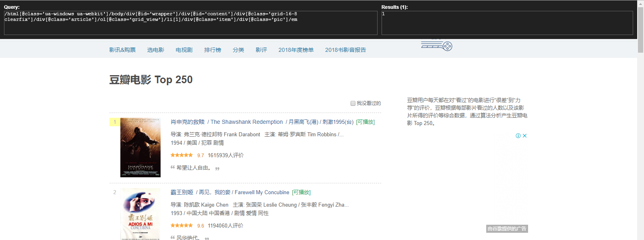Click the five-star rating of Farewell My Concubine
Screen dimensions: 644x240
182,225
